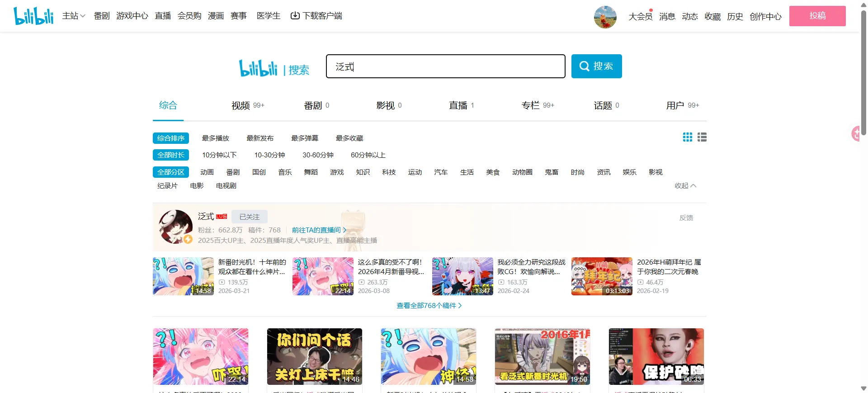The image size is (868, 393).
Task: Expand 查看全部768个稿件 link
Action: (429, 306)
